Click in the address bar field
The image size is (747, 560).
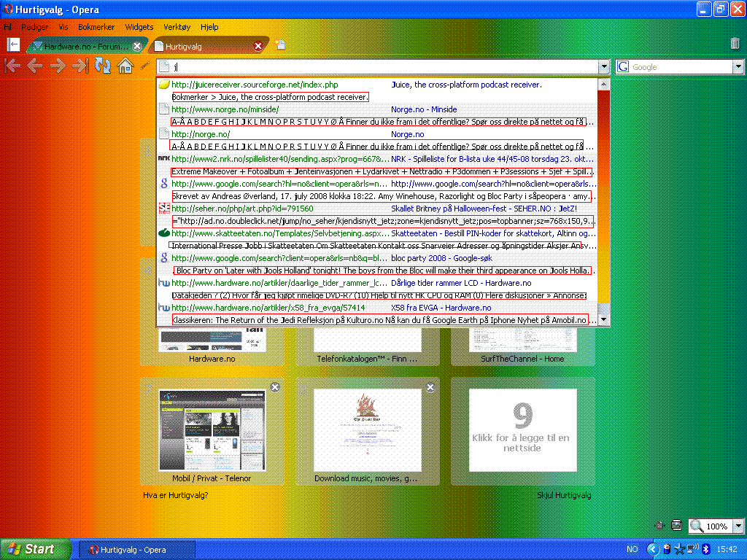[384, 66]
